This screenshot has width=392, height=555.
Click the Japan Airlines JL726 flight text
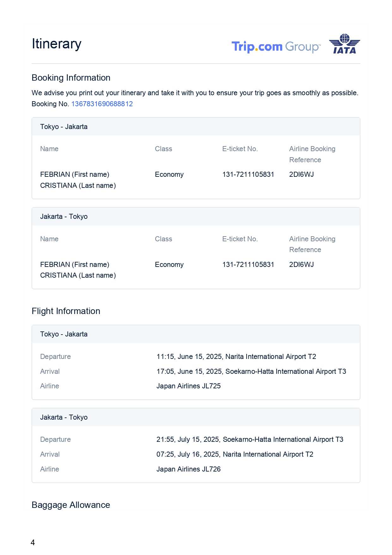tap(188, 469)
